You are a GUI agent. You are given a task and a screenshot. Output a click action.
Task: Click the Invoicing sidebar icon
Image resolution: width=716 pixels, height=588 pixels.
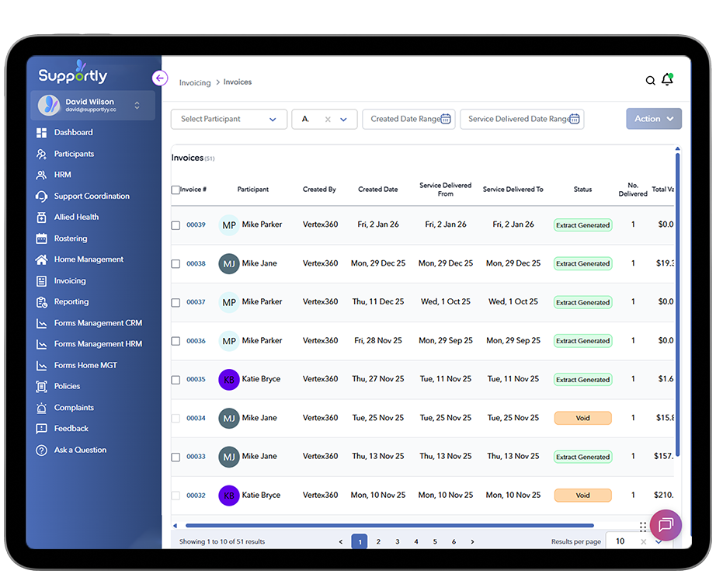pyautogui.click(x=42, y=281)
